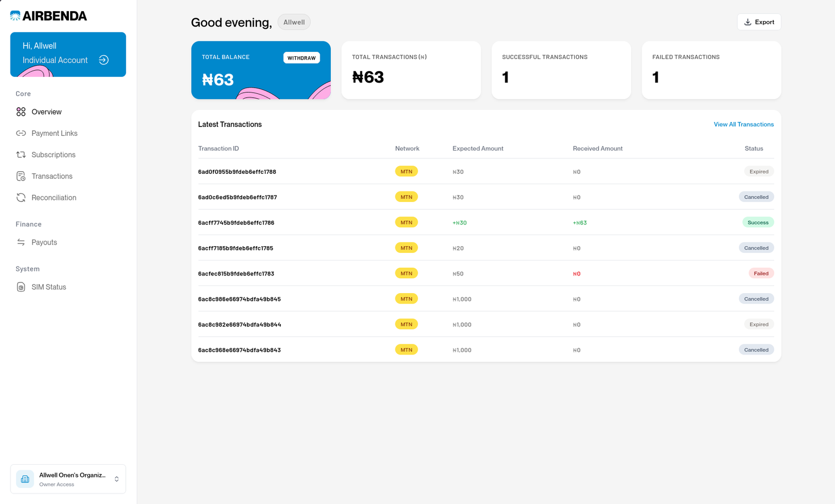Select the Hi, Allwell account card
Viewport: 835px width, 504px height.
tap(68, 55)
